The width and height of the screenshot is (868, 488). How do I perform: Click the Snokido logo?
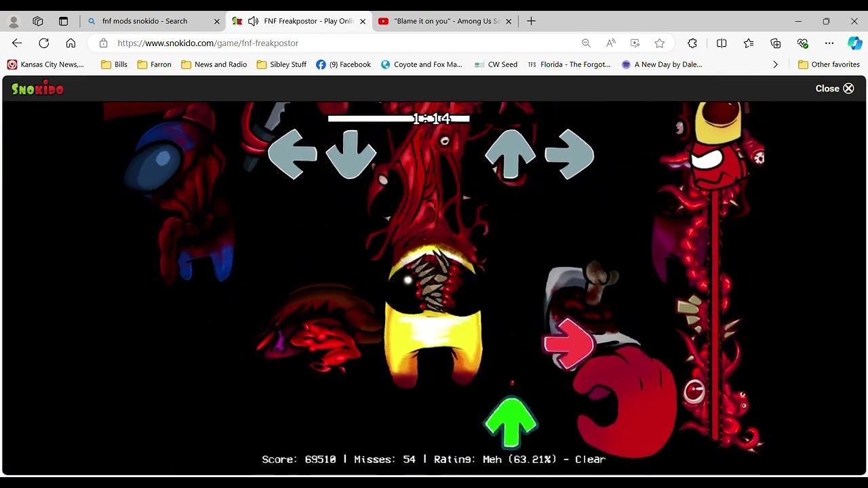coord(37,89)
